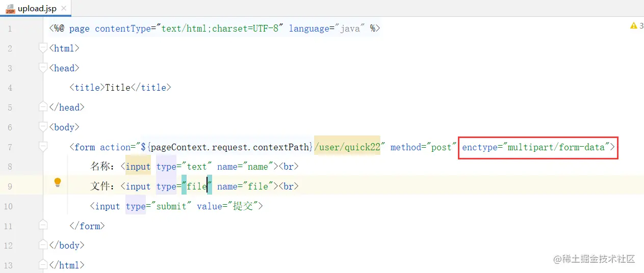Collapse the <html> opening tag fold marker
Image resolution: width=644 pixels, height=273 pixels.
(x=43, y=48)
